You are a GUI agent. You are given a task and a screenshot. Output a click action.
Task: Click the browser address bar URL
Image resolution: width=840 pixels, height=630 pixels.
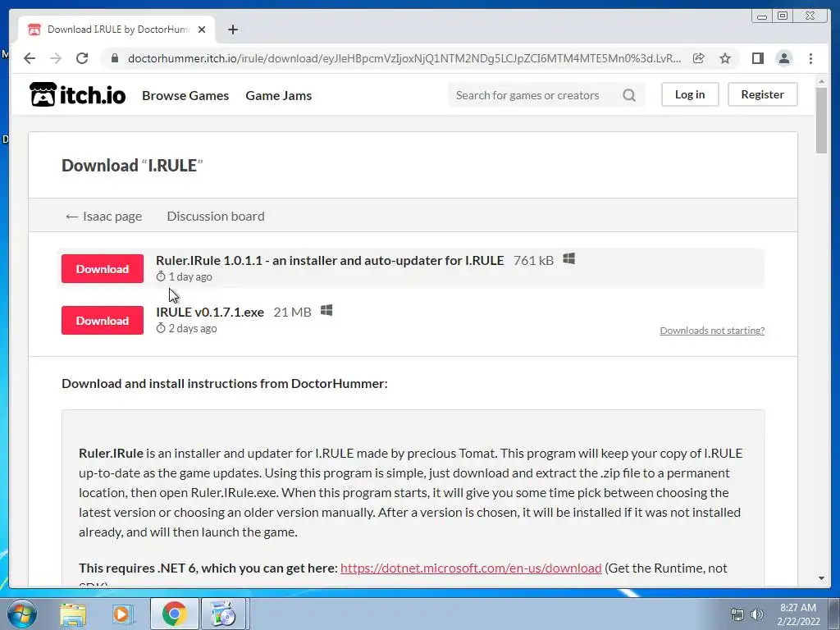(x=404, y=58)
